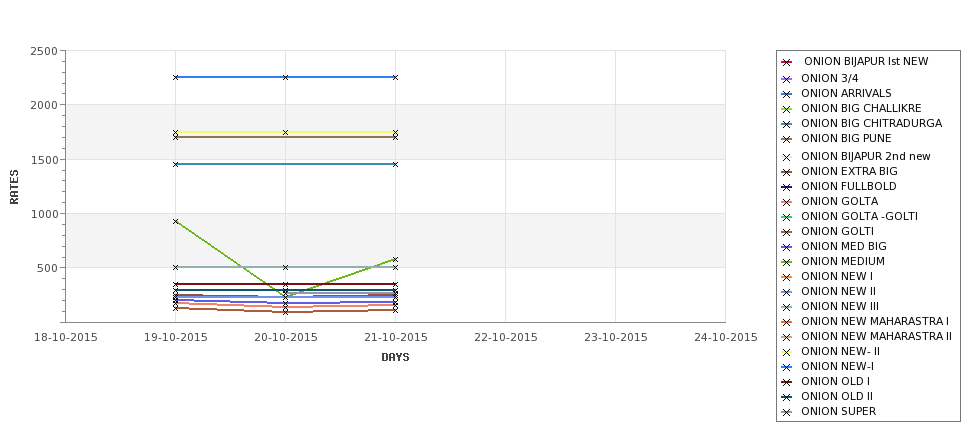Click the ONION BIJAPUR Ist NEW legend marker
The width and height of the screenshot is (975, 429).
(787, 62)
